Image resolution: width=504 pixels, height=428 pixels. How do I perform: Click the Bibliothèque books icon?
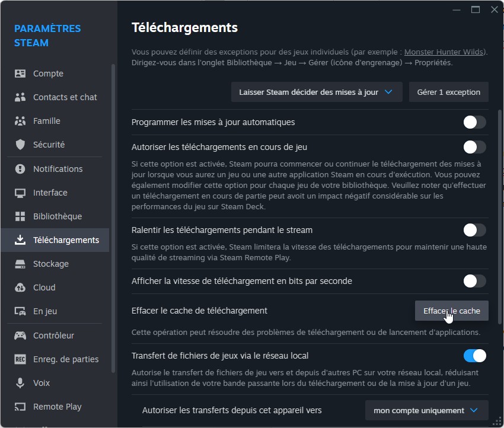pos(20,216)
